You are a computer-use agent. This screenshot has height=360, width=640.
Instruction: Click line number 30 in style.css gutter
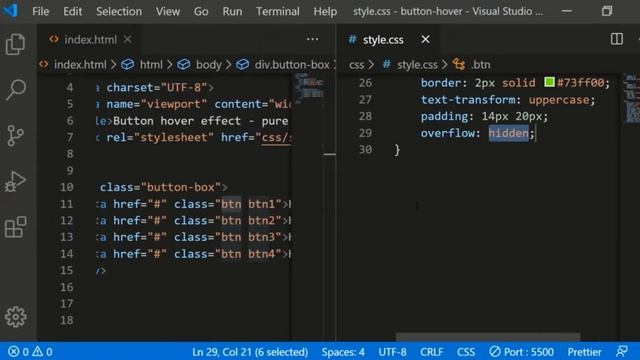coord(365,149)
